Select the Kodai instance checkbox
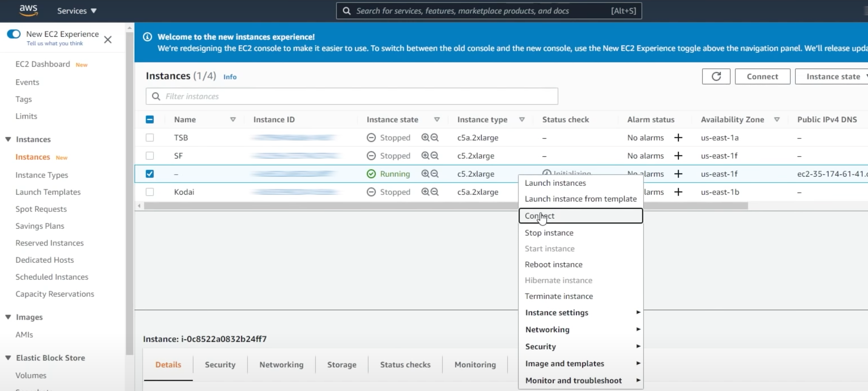This screenshot has height=391, width=868. [x=150, y=192]
